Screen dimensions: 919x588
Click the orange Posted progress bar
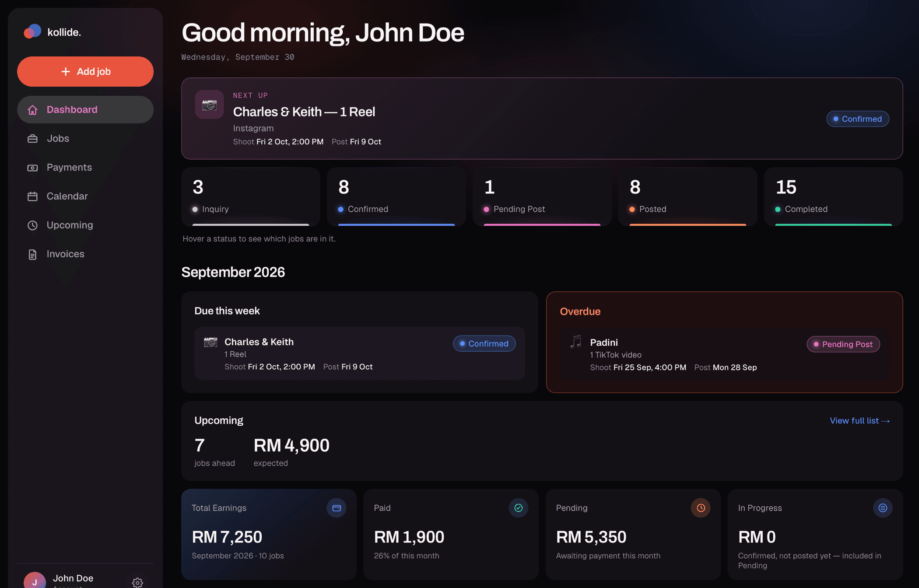[x=688, y=225]
